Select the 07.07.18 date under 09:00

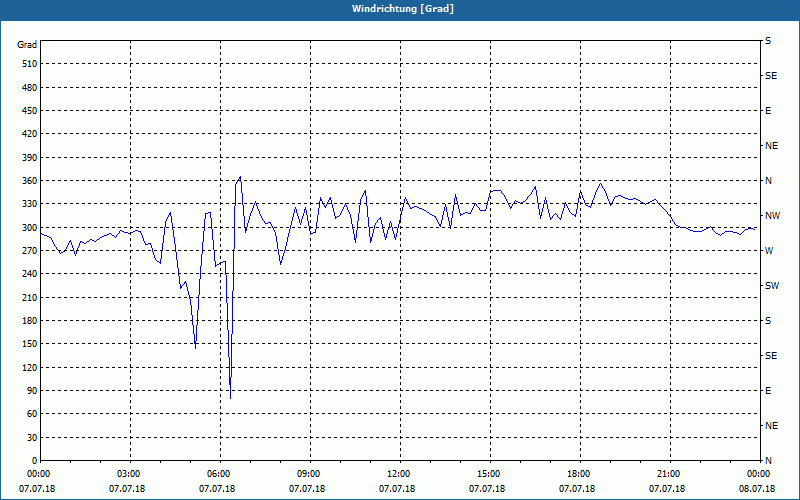point(307,489)
